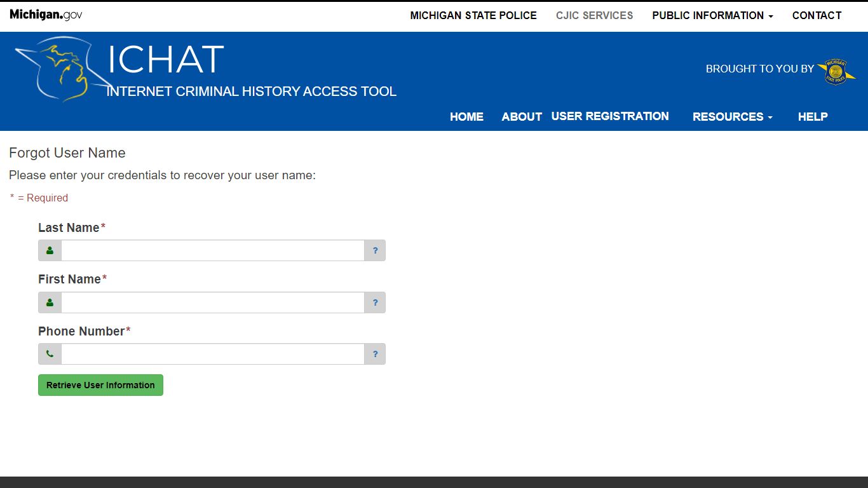
Task: Open the Help menu item
Action: tap(813, 117)
